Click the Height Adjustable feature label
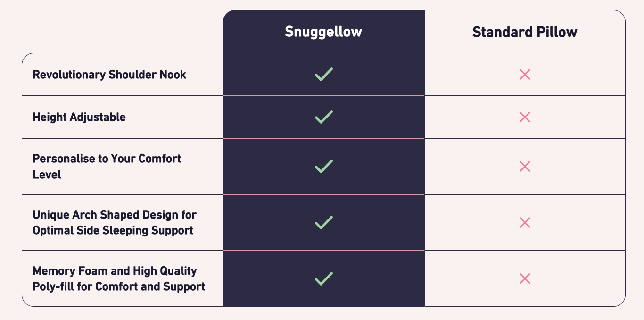Viewport: 644px width, 320px height. [79, 117]
